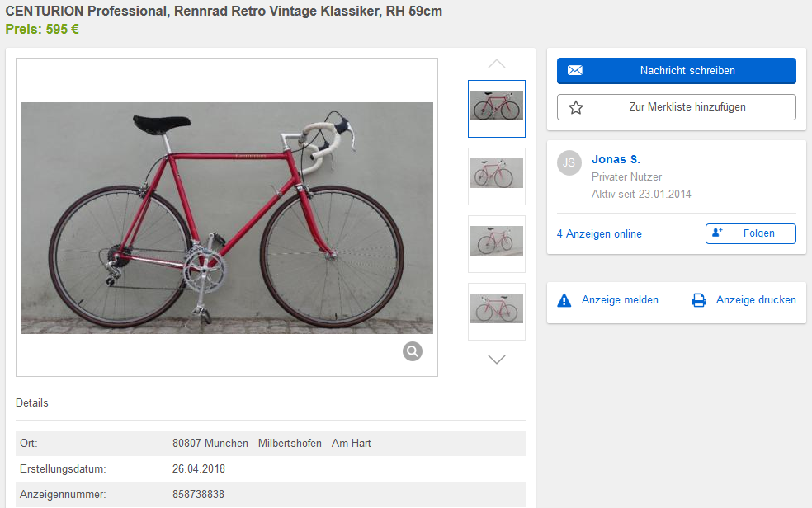Click the JS avatar circle

(569, 162)
